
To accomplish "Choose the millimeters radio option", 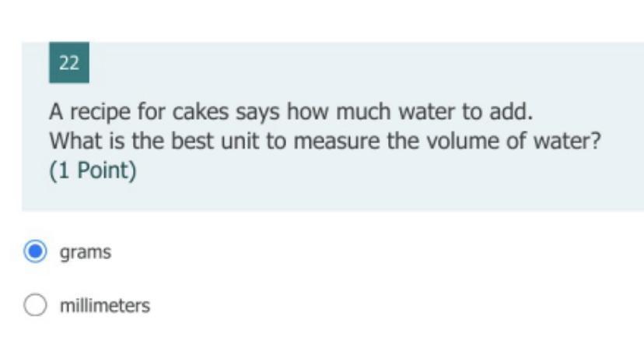I will [35, 306].
